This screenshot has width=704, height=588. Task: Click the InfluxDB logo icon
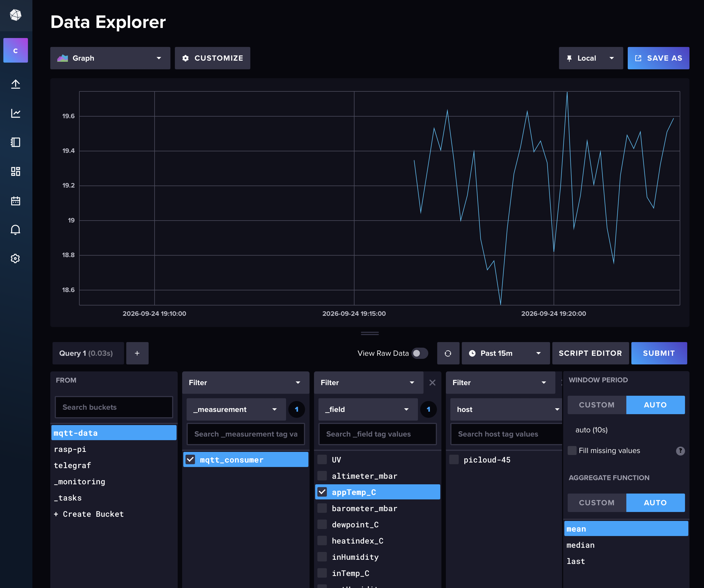tap(15, 15)
